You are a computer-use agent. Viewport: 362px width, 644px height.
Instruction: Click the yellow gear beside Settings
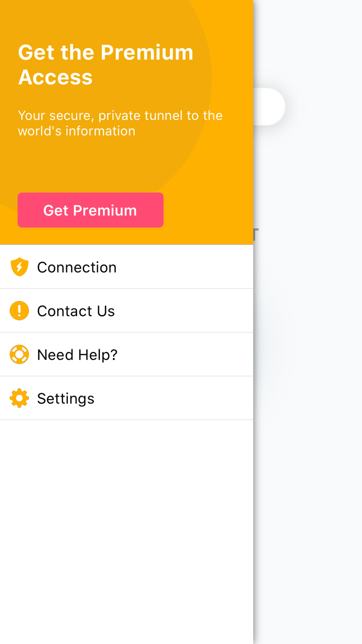click(19, 398)
